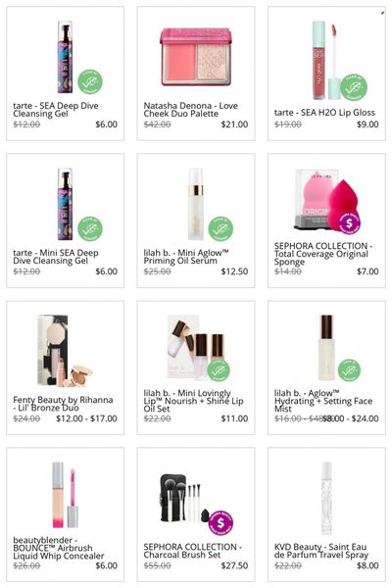Click the purple dollar badge on Total Coverage Sponge
This screenshot has width=392, height=588.
point(349,223)
